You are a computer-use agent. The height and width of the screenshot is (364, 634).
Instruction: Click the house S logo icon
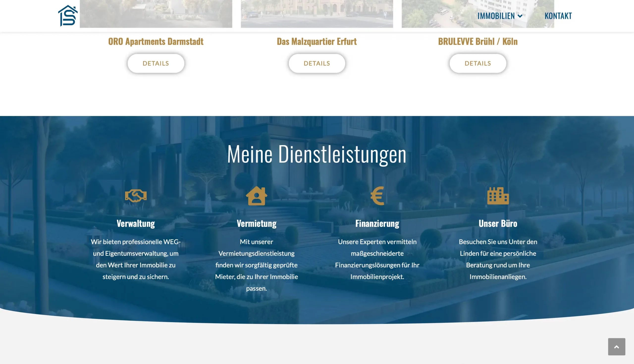point(68,16)
